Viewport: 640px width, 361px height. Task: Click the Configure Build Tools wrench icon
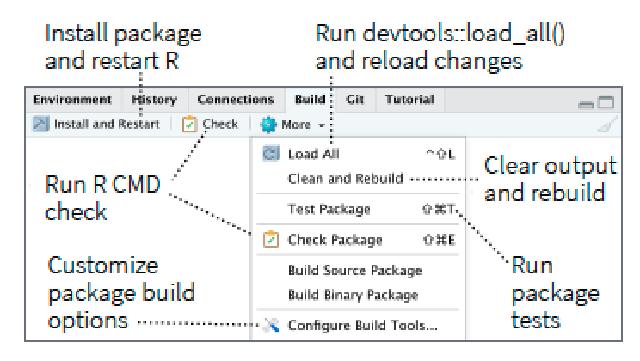pos(271,325)
